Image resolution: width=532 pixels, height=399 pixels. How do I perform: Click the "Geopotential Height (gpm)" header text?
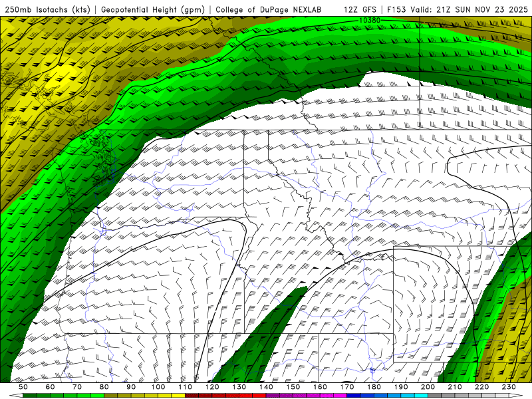point(153,9)
